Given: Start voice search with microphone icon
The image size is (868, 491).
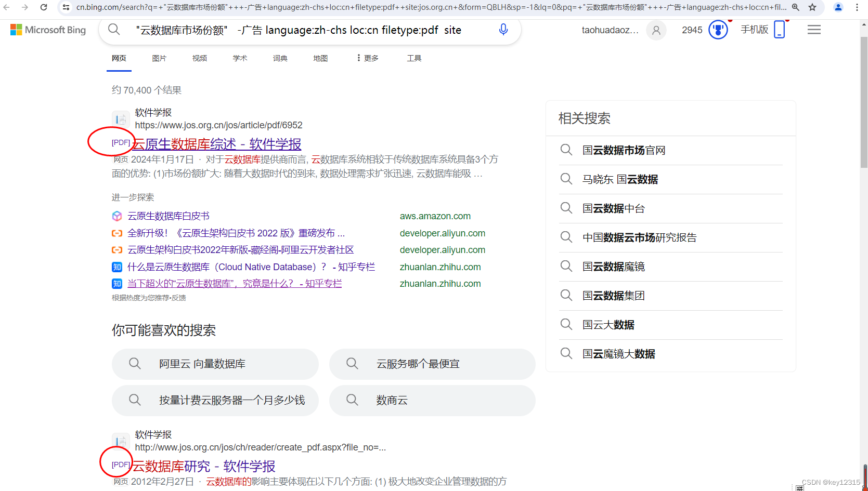Looking at the screenshot, I should 503,30.
